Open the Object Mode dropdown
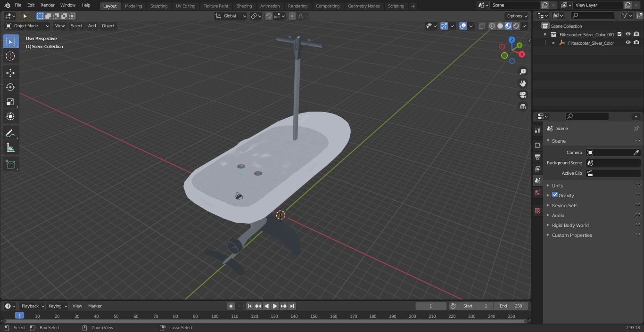Screen dimensions: 644x332 27,26
